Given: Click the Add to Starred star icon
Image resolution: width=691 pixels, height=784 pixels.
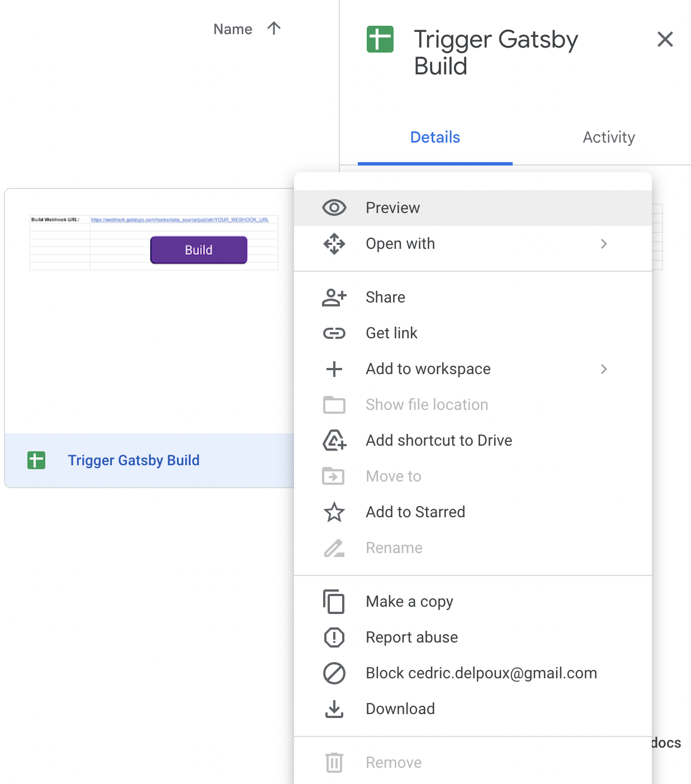Looking at the screenshot, I should 334,512.
